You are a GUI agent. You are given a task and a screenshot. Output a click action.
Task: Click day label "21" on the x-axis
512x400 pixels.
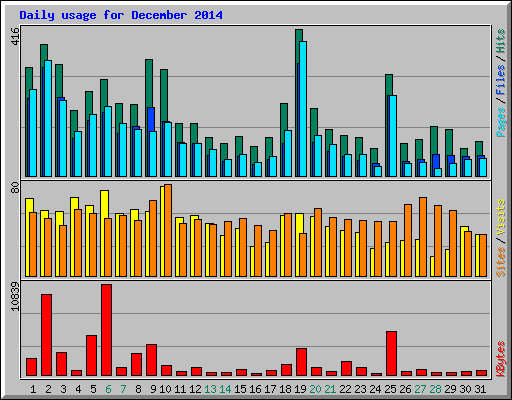[x=330, y=389]
